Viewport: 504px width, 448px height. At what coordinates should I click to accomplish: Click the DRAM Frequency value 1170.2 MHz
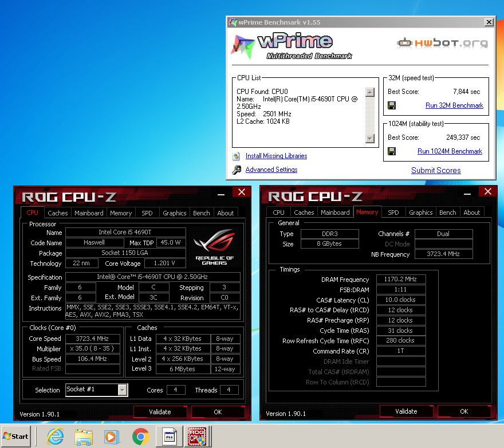point(401,279)
